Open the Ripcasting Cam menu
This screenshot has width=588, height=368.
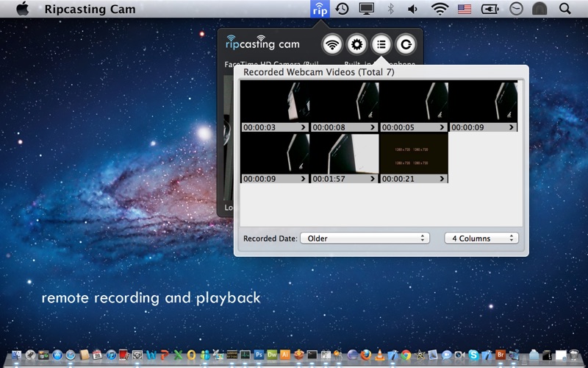click(x=90, y=9)
